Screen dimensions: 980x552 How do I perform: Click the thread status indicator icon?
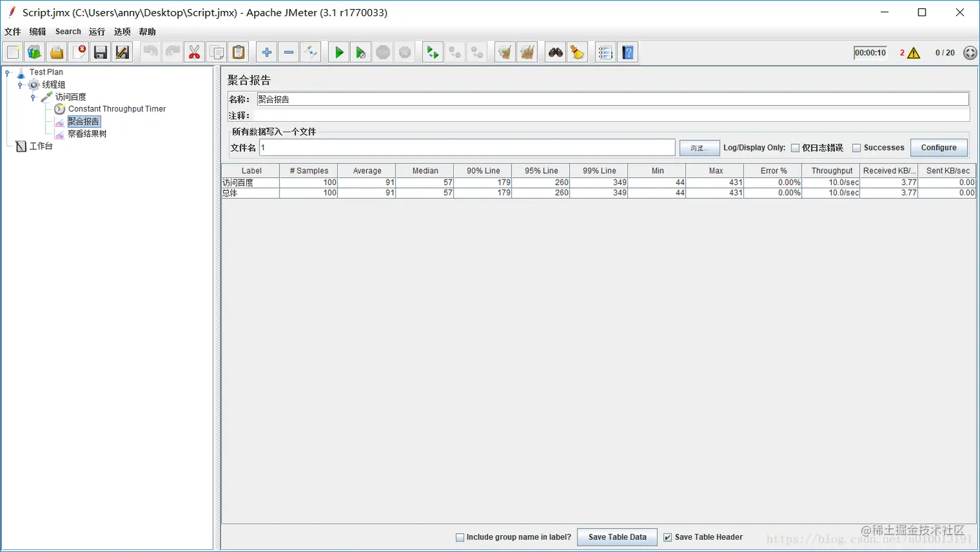970,53
